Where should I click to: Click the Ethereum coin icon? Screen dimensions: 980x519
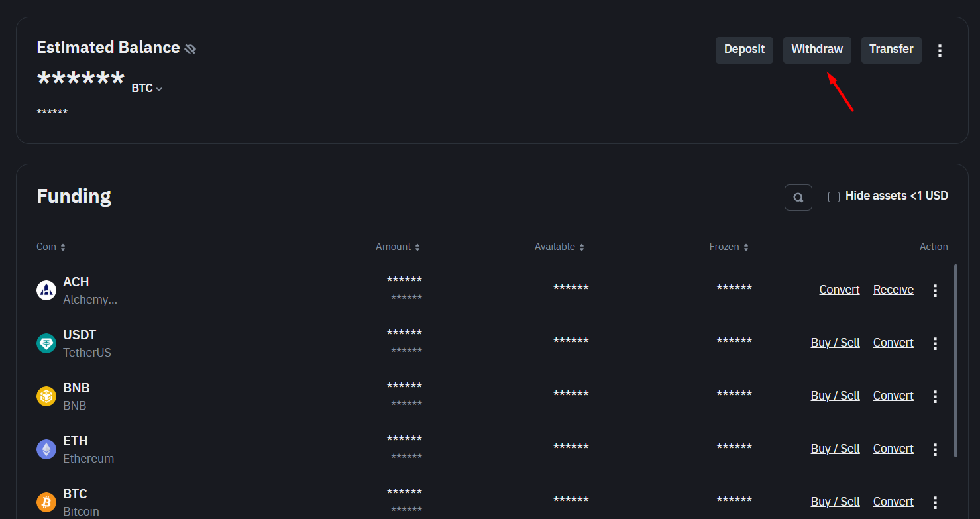(x=46, y=449)
